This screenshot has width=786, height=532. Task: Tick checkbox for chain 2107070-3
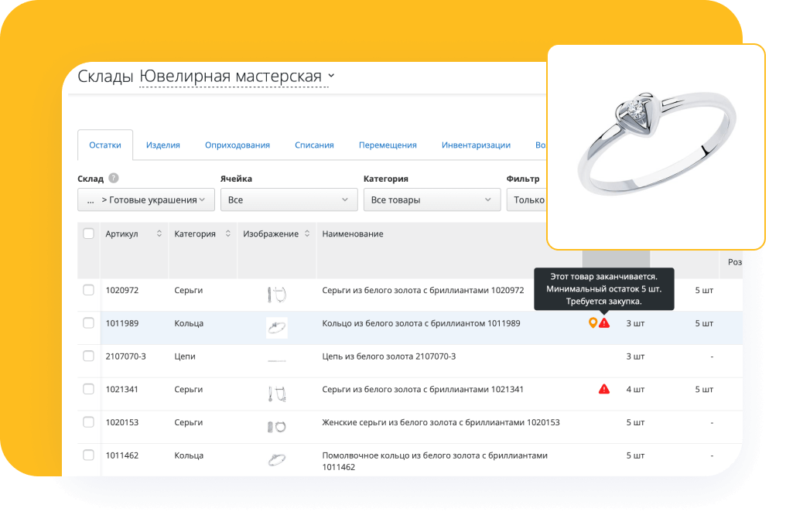pyautogui.click(x=89, y=356)
